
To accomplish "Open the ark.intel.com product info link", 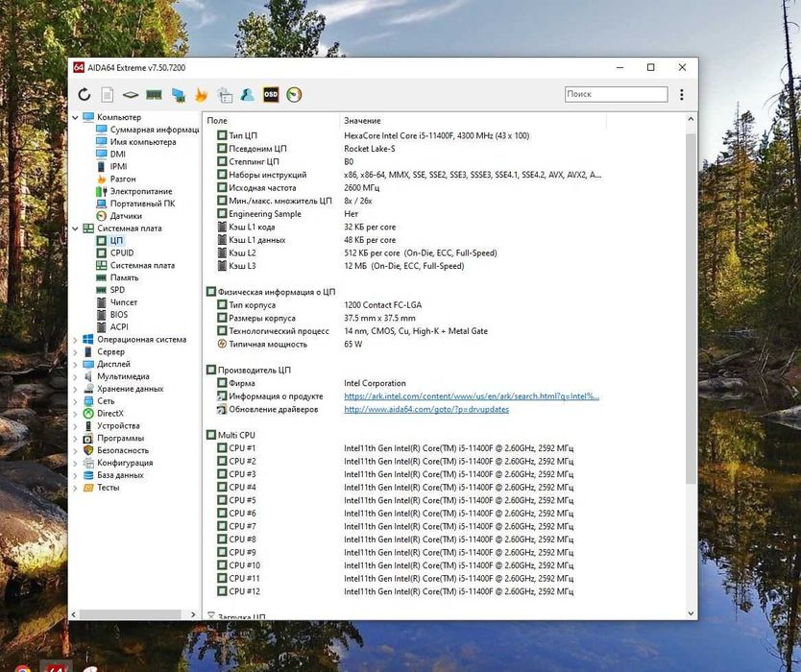I will 471,396.
